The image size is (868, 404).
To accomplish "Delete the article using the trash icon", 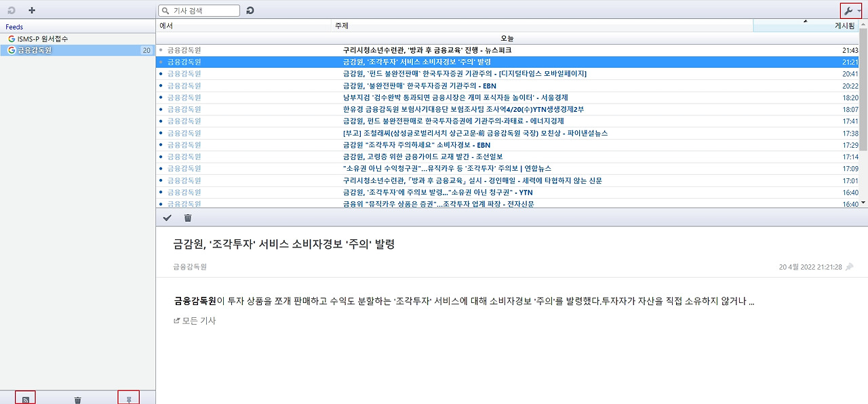I will 189,218.
